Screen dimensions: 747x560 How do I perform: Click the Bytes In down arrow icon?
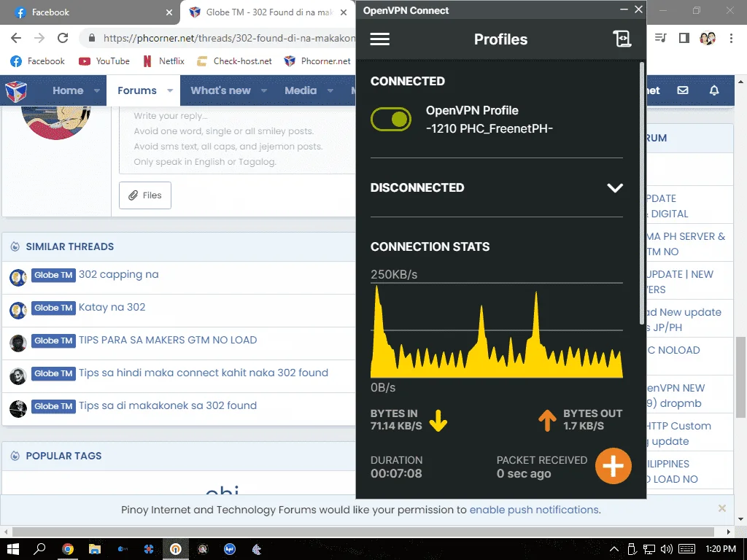point(438,420)
